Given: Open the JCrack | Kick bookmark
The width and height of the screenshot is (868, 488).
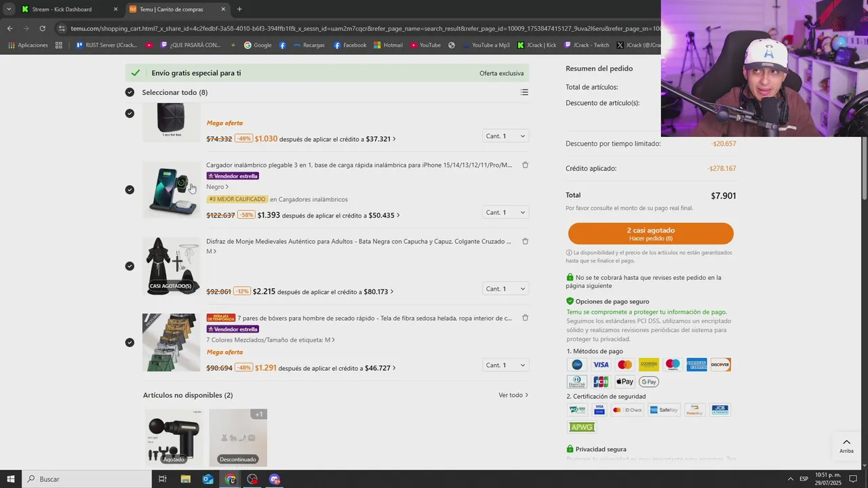Looking at the screenshot, I should 536,45.
